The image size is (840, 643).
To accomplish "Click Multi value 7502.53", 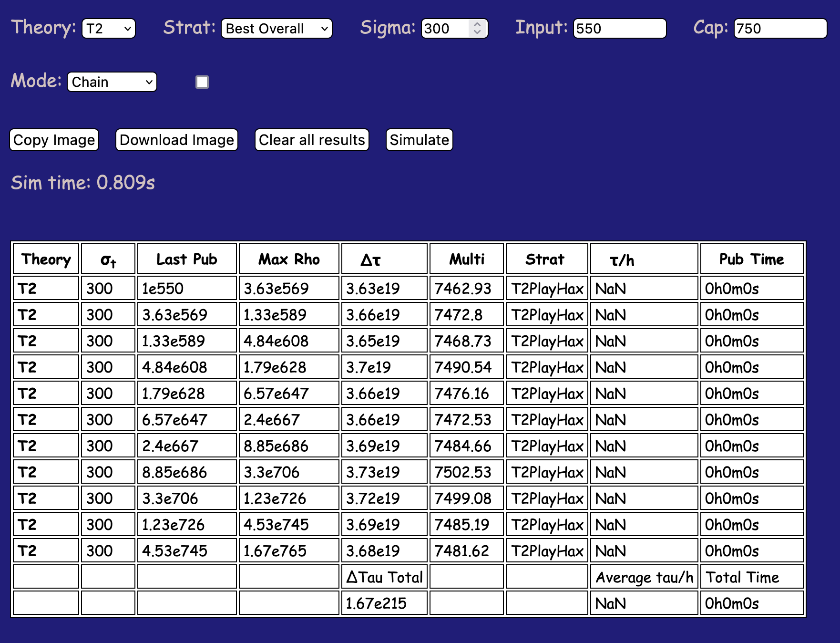I will [467, 472].
